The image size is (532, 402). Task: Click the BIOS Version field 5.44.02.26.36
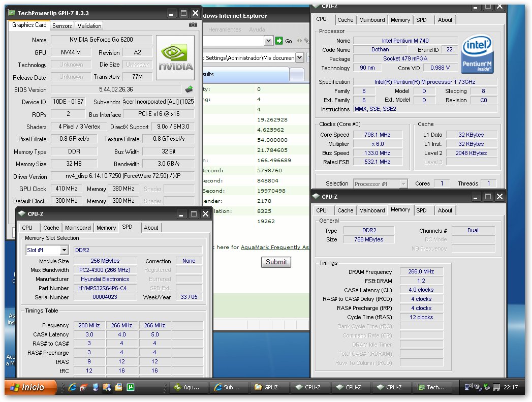[116, 89]
